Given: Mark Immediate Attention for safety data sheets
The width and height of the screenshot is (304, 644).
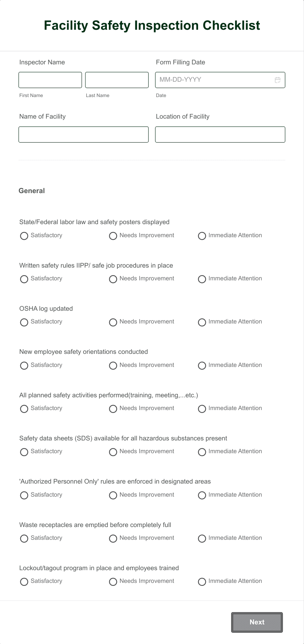Looking at the screenshot, I should 202,452.
